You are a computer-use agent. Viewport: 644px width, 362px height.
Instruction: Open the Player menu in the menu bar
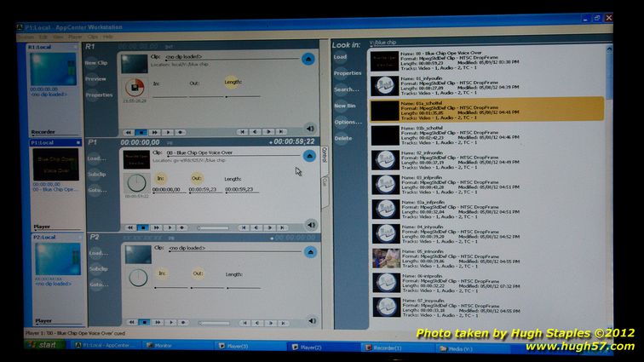(74, 37)
